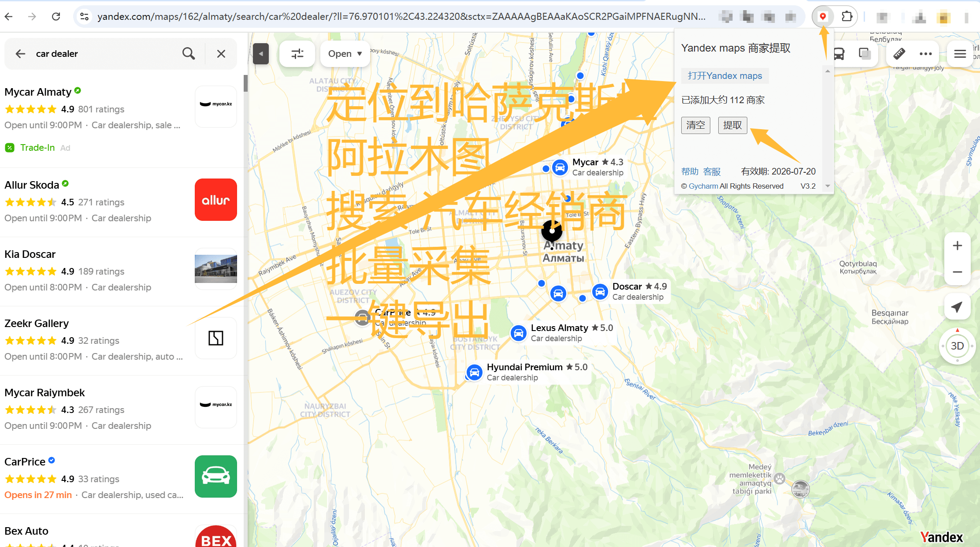The height and width of the screenshot is (547, 980).
Task: Open Kia Doscar listing
Action: point(30,254)
